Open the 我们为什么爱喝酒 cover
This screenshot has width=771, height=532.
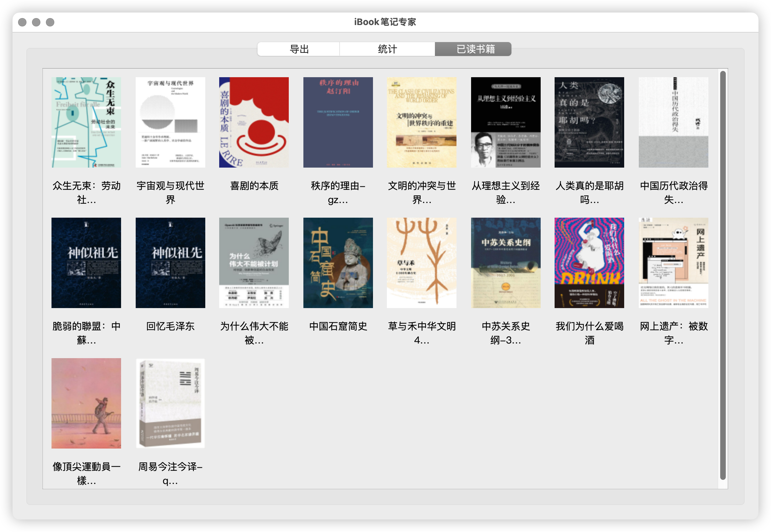point(589,263)
